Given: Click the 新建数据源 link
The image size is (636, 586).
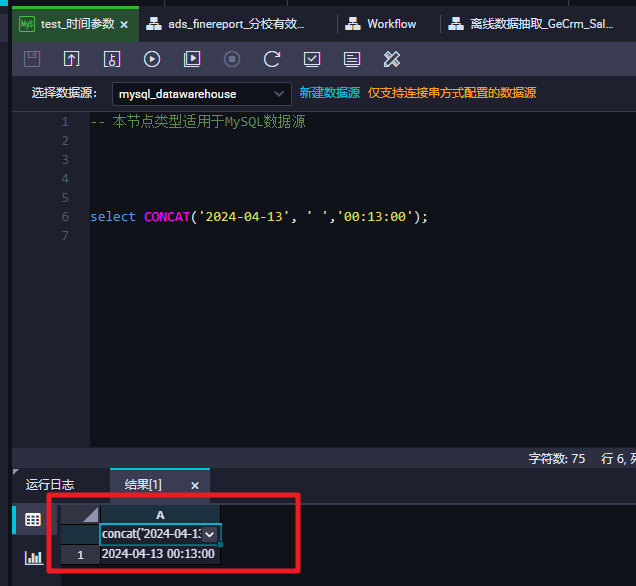Looking at the screenshot, I should [329, 93].
